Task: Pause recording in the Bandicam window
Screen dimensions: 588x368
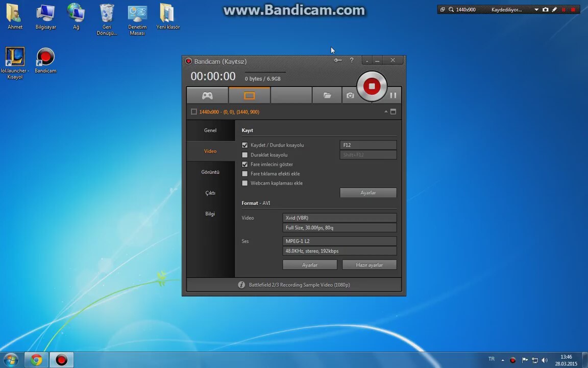Action: 393,96
